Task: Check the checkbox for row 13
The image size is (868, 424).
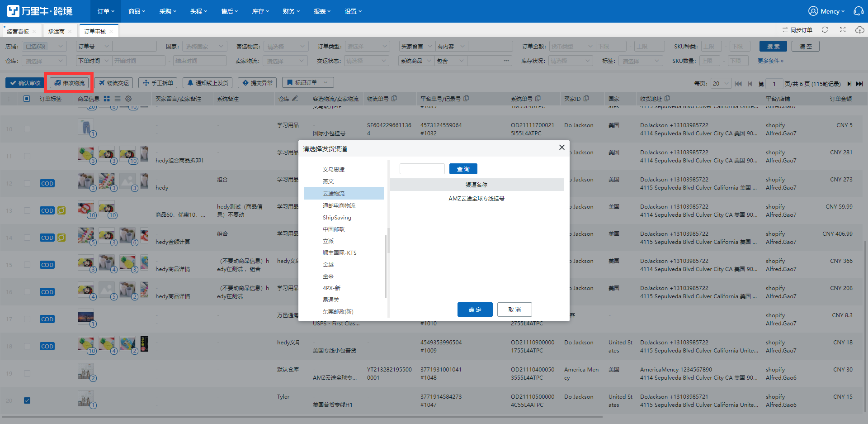Action: (27, 210)
